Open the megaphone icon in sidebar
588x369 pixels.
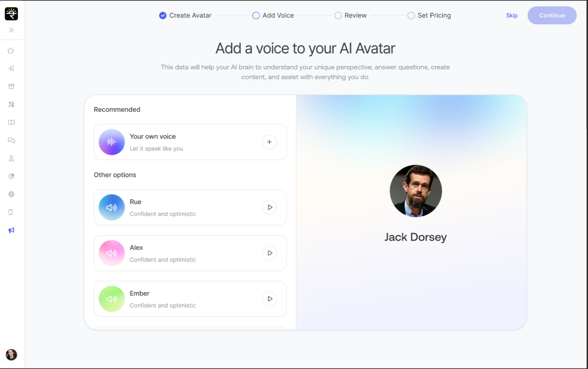(11, 230)
